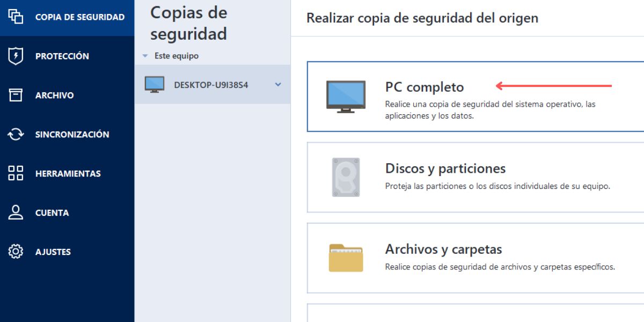Go to the CUENTA section
The image size is (644, 322).
(x=67, y=213)
